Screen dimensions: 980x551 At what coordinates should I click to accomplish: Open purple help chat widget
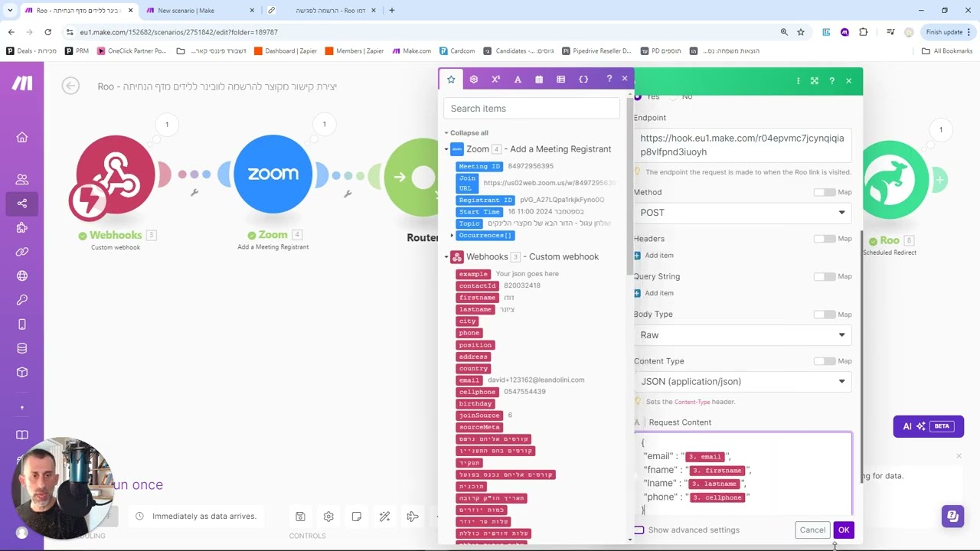[x=952, y=516]
